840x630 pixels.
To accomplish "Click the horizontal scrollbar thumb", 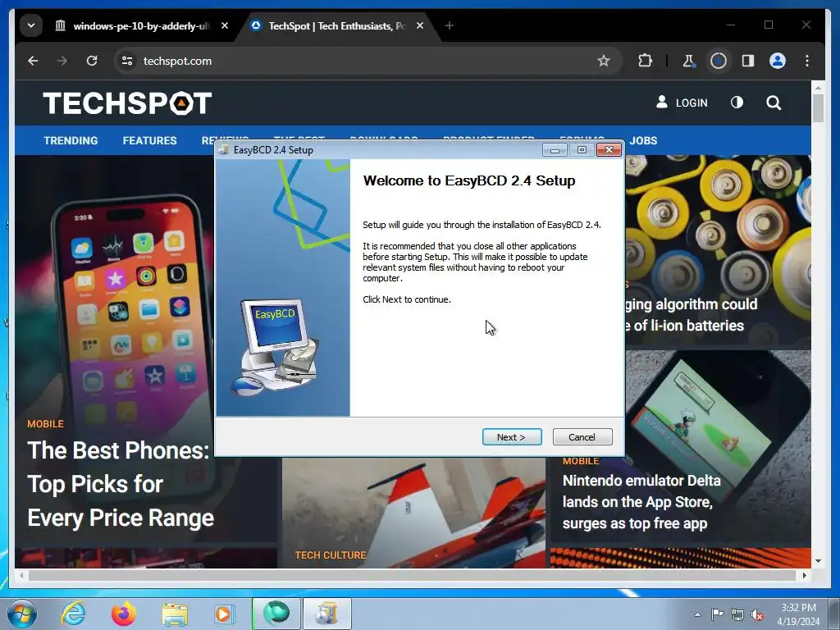I will tap(413, 575).
